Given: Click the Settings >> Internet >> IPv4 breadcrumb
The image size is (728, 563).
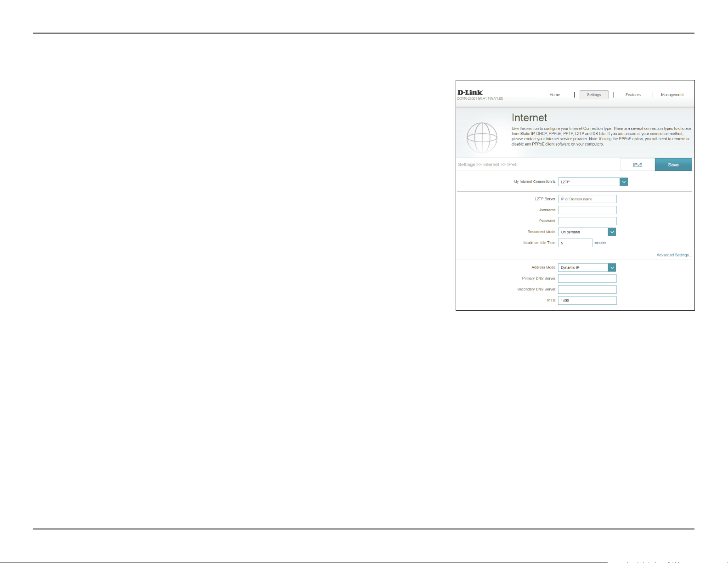Looking at the screenshot, I should click(487, 165).
